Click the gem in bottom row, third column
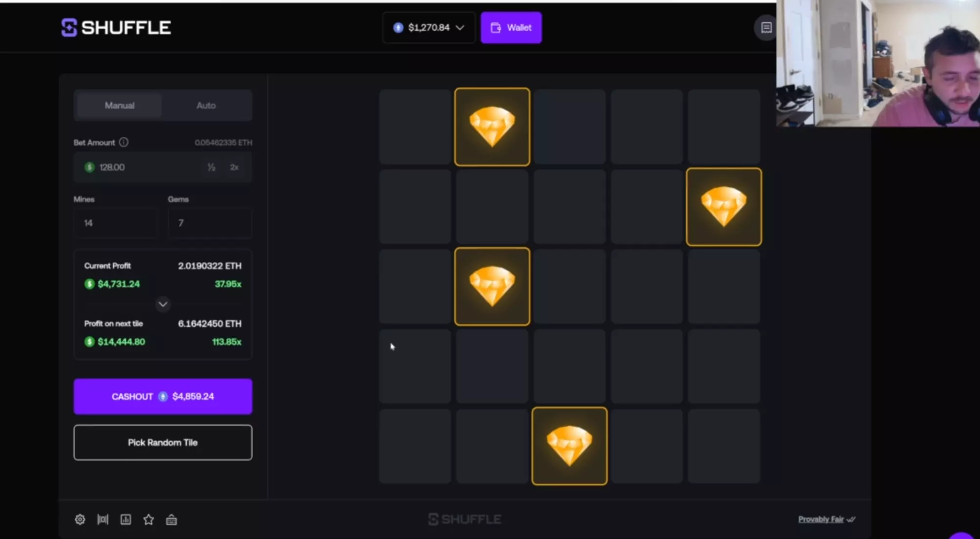The height and width of the screenshot is (539, 980). tap(569, 446)
